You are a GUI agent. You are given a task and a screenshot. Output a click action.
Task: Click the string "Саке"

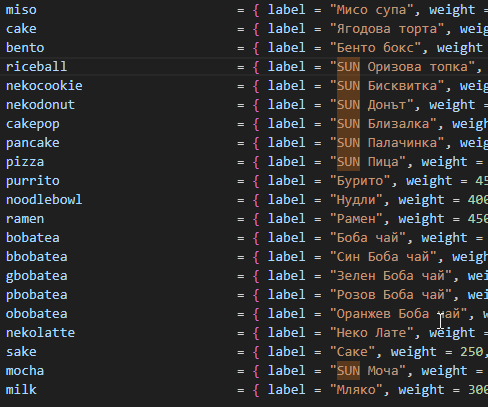(352, 352)
